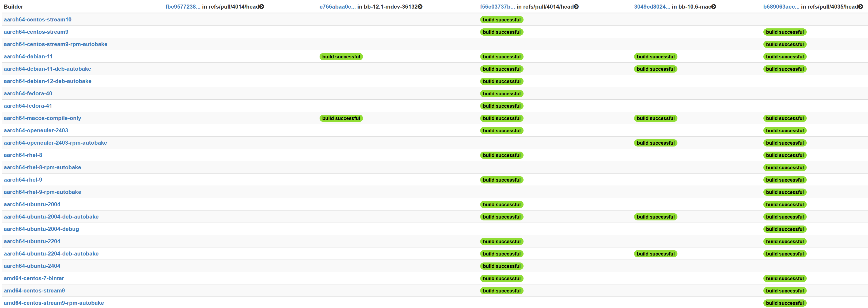The image size is (868, 308).
Task: Click aarch64-rhel-8 badge under f56e03737b
Action: pyautogui.click(x=502, y=155)
